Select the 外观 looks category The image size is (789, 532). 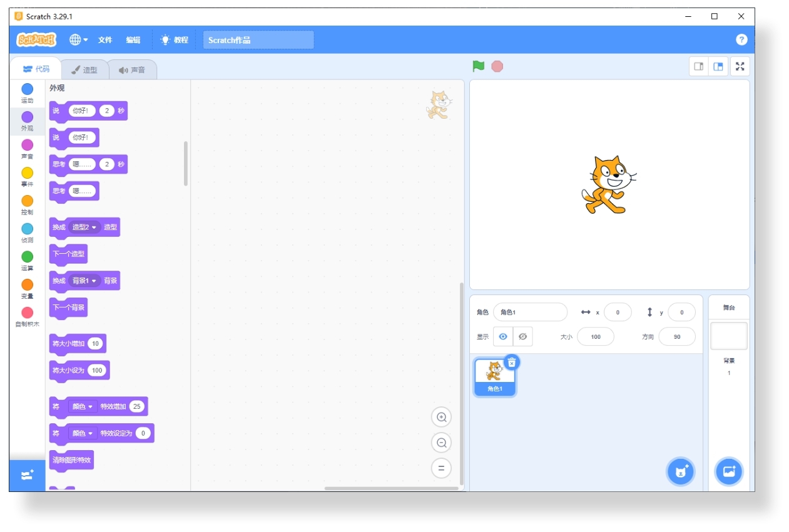[x=28, y=121]
